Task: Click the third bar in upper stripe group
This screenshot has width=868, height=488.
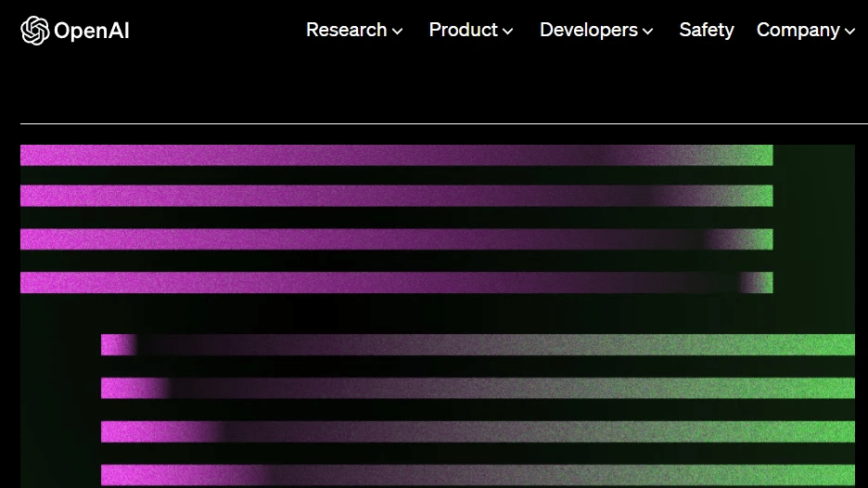Action: click(x=396, y=239)
